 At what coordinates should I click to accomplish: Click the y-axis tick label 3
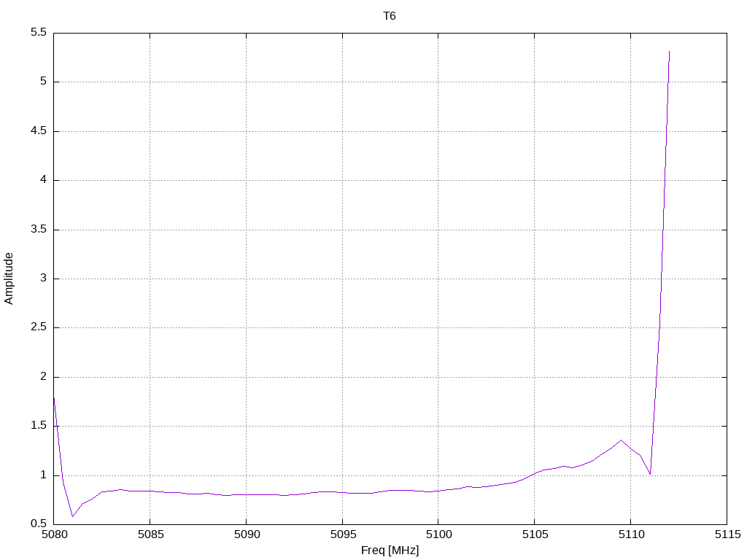tap(43, 279)
